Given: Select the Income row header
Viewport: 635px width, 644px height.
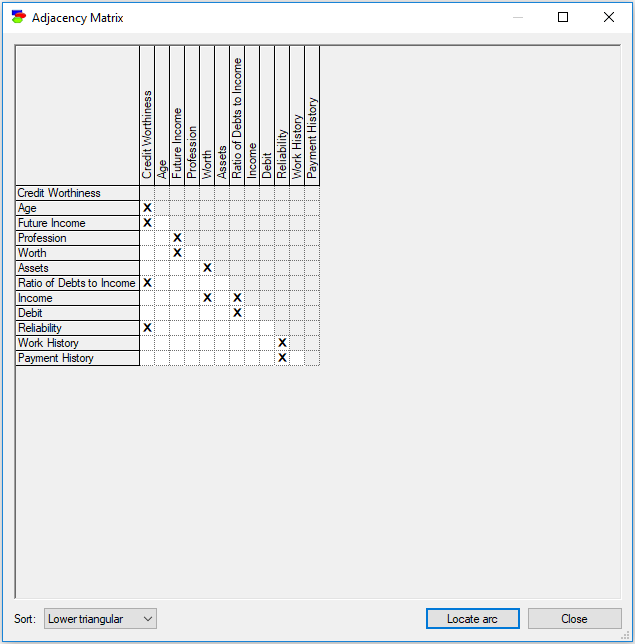Looking at the screenshot, I should click(78, 298).
